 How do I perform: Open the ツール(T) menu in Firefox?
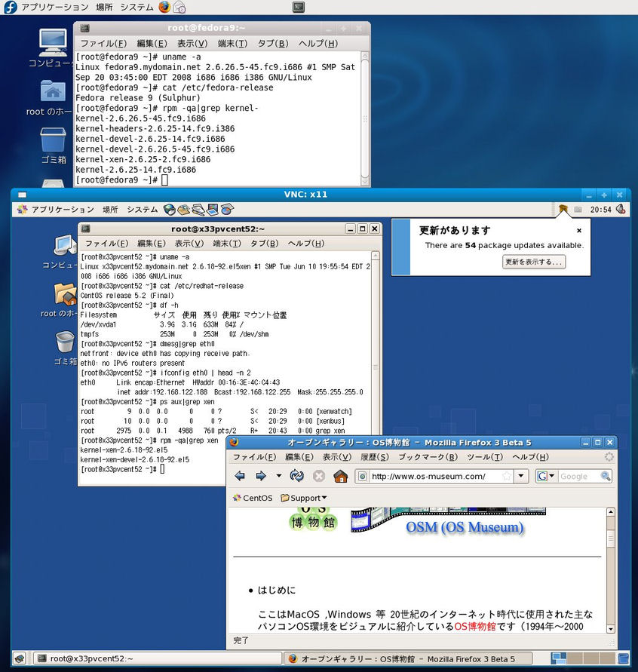point(485,457)
